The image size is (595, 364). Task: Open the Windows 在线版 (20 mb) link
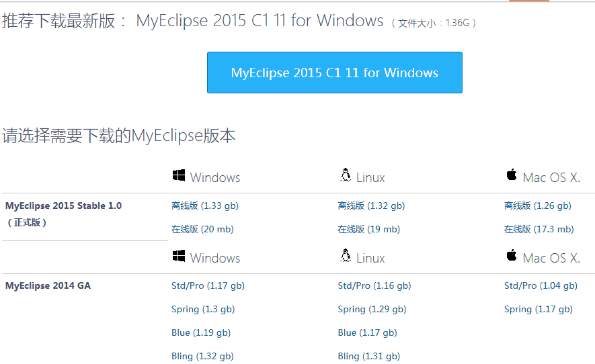[x=202, y=229]
